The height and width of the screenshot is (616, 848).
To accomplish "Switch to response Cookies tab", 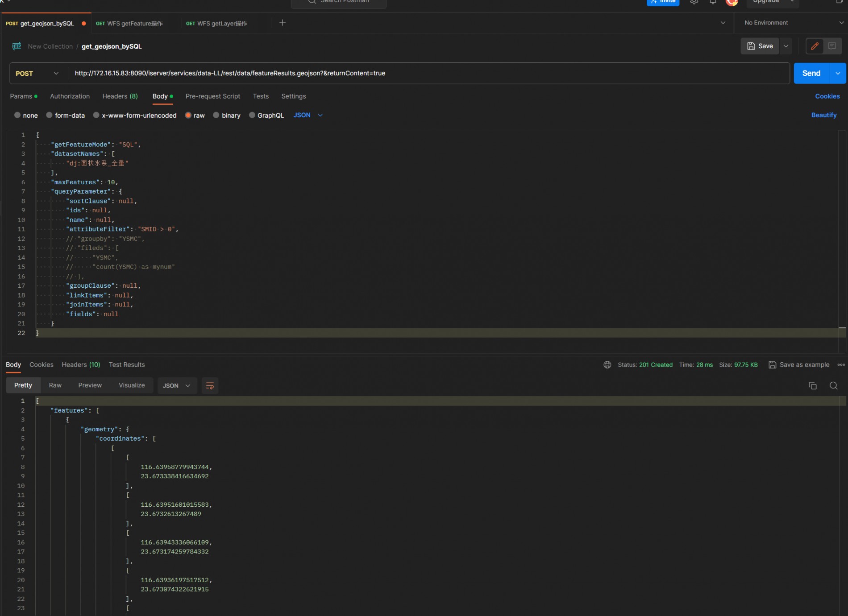I will 42,365.
